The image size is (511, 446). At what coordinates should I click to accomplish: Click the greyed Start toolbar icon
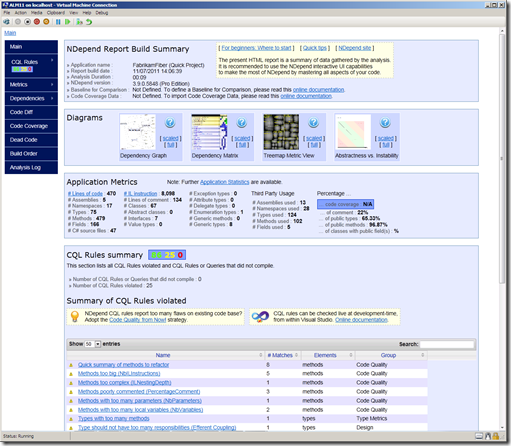point(18,22)
